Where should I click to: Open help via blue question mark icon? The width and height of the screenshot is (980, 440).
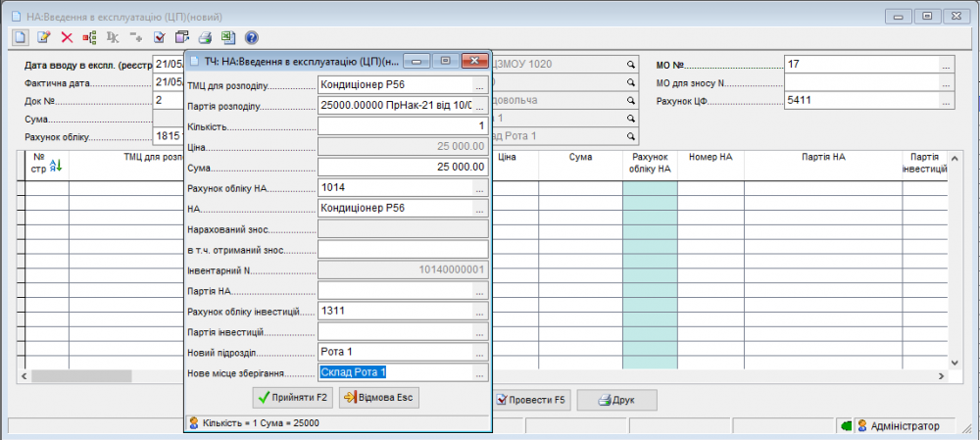[251, 37]
